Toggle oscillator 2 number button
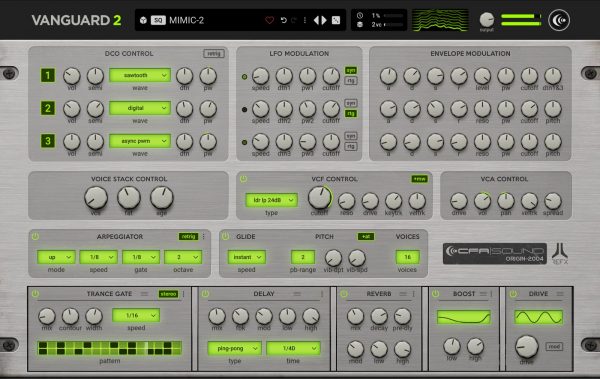Image resolution: width=600 pixels, height=379 pixels. [x=48, y=108]
